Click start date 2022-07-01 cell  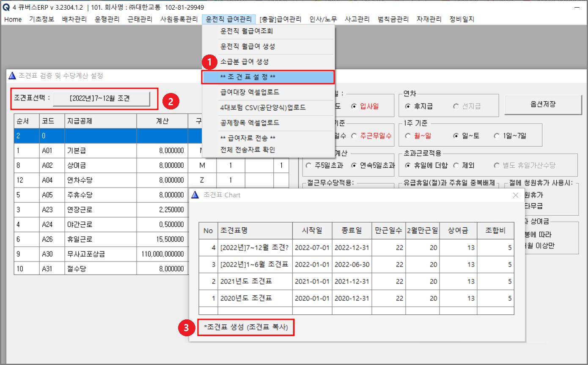[312, 248]
